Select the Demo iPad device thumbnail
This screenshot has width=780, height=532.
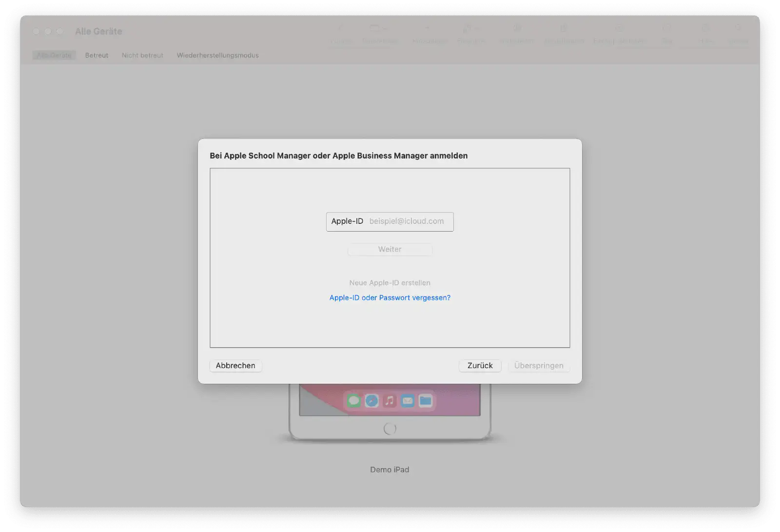click(x=390, y=412)
